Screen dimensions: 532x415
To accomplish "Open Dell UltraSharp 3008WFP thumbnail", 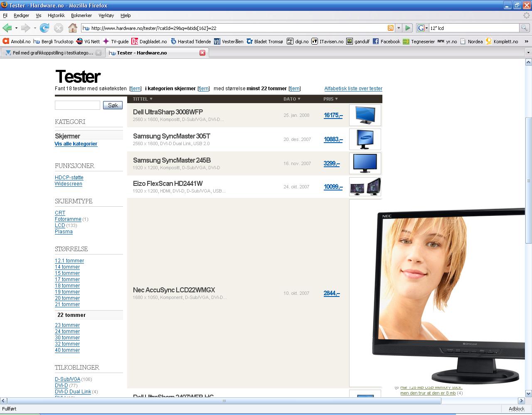I will [x=365, y=115].
